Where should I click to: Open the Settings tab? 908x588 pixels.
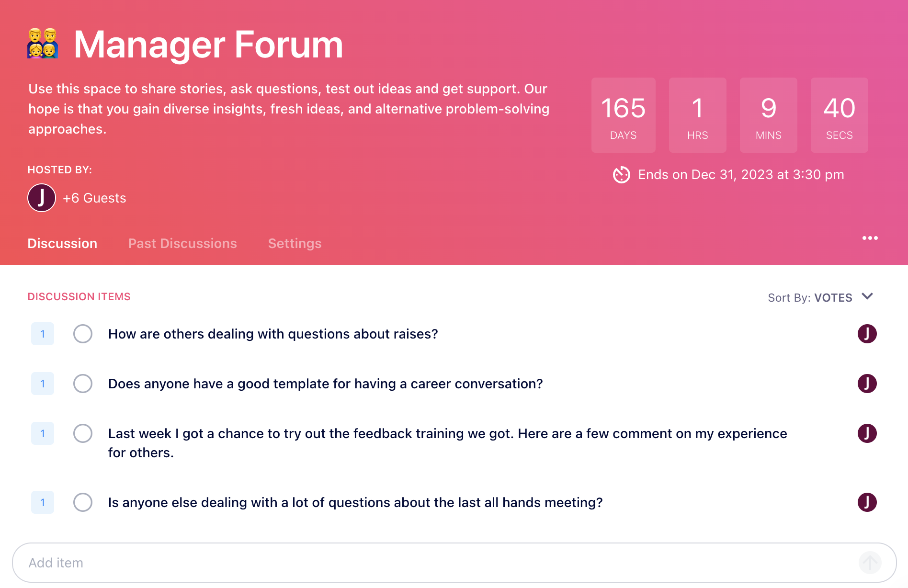point(295,243)
